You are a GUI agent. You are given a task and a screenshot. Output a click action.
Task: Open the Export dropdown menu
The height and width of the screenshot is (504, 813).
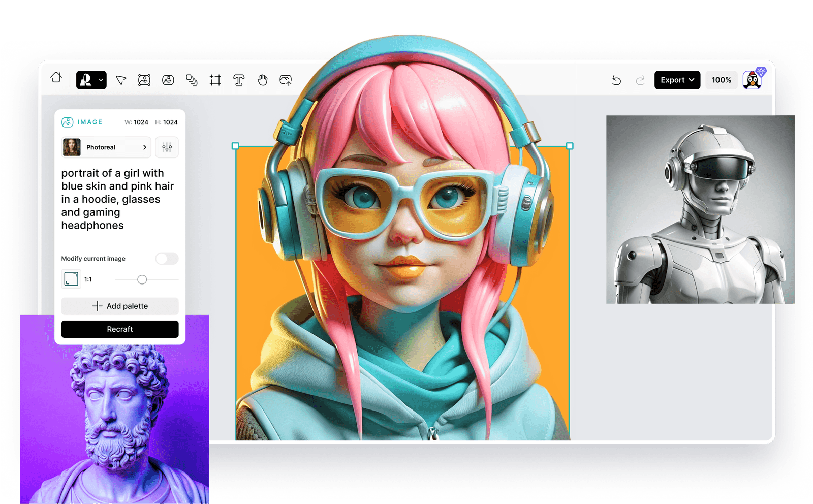[x=677, y=80]
